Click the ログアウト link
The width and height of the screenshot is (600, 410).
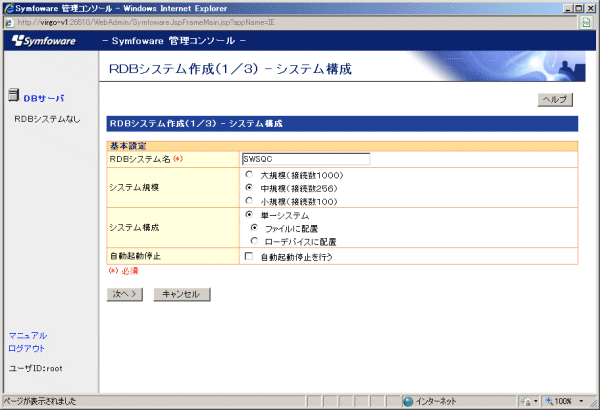(x=26, y=348)
